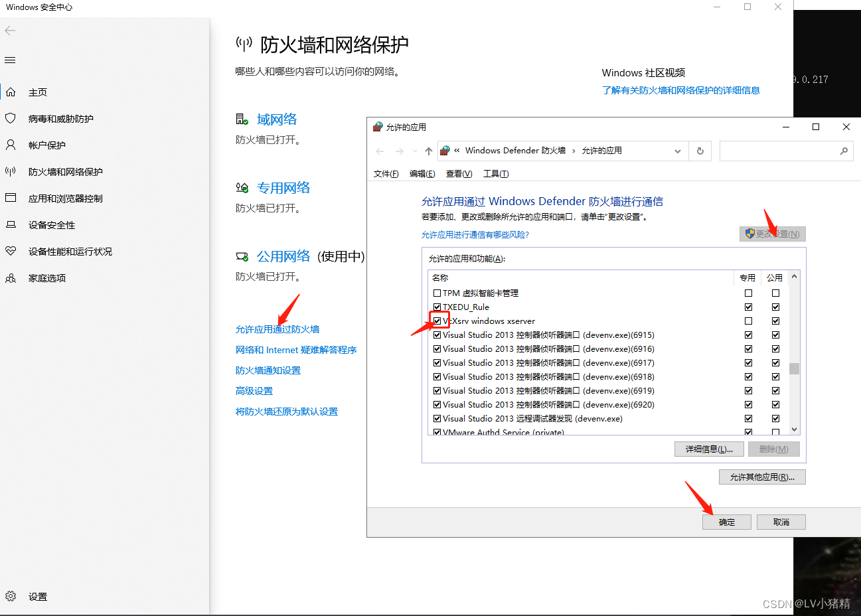The image size is (861, 616).
Task: Toggle 公用 box for devenv.exe (6920) row
Action: (775, 405)
